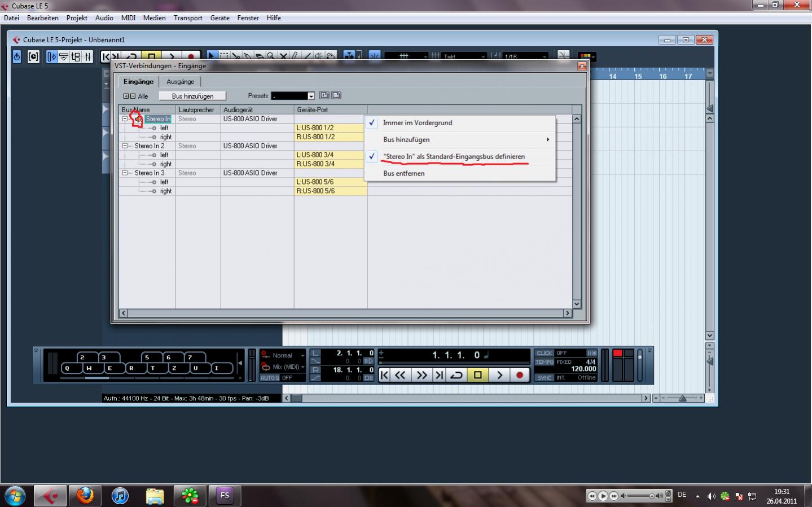Open the Windows Start menu
This screenshot has width=812, height=507.
[15, 496]
